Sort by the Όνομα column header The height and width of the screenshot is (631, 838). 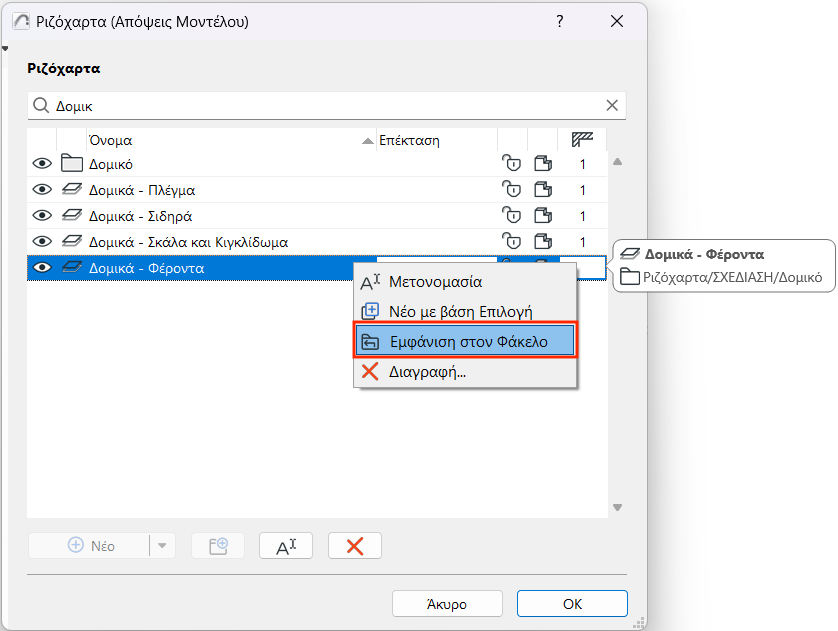point(231,140)
